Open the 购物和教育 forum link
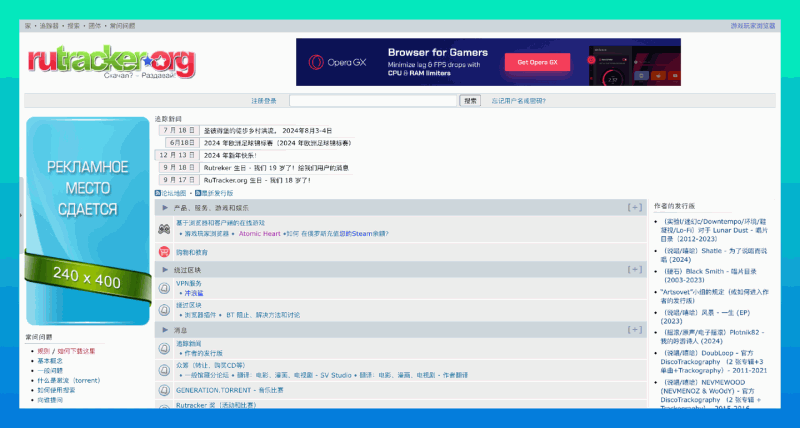 click(x=192, y=253)
